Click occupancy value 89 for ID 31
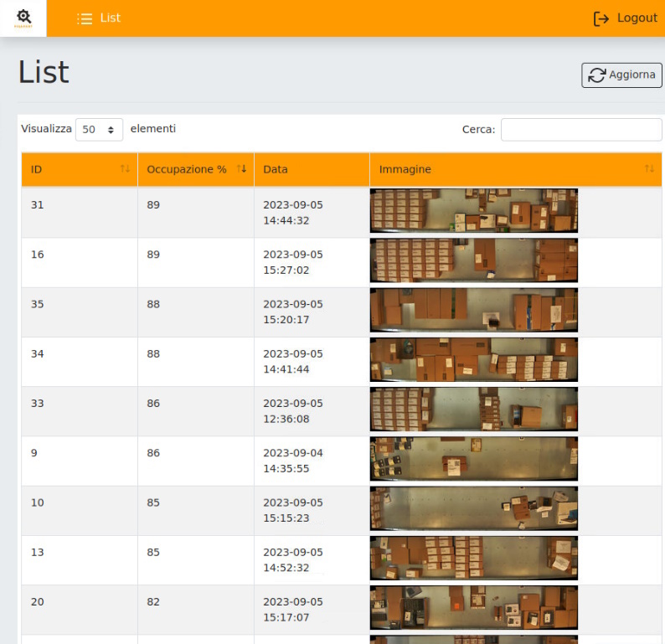Image resolution: width=665 pixels, height=644 pixels. 153,205
